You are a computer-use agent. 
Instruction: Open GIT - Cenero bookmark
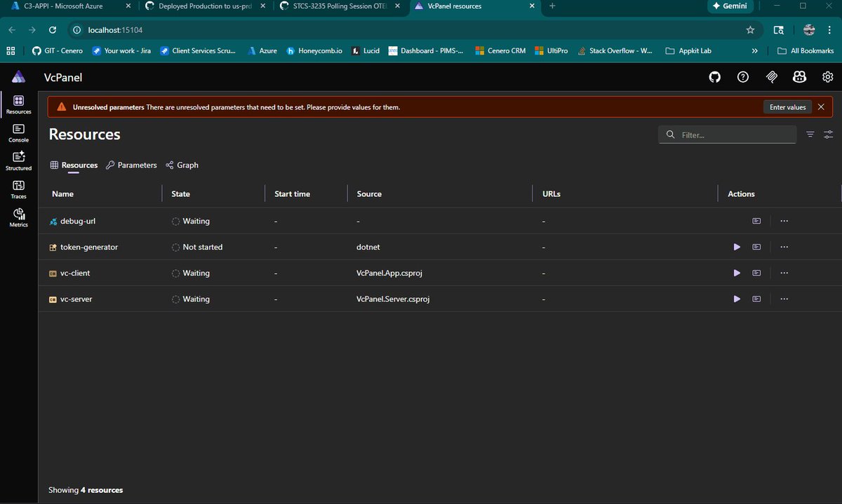(58, 50)
